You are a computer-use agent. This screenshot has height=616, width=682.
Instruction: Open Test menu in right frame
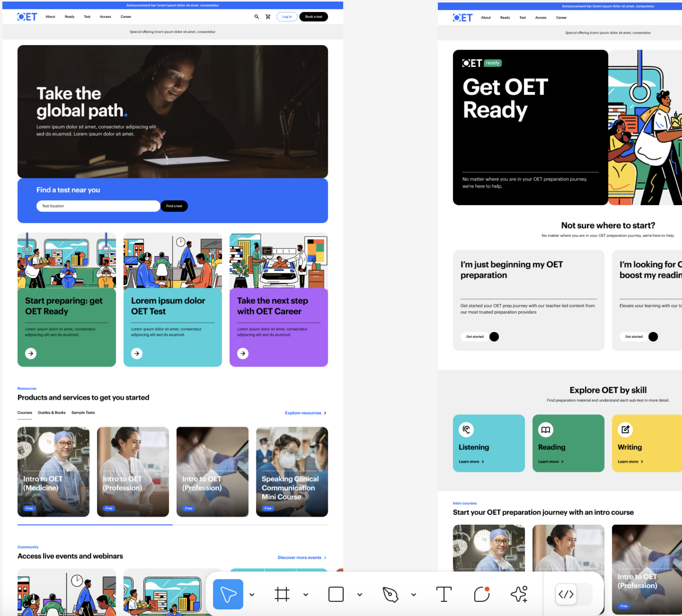tap(523, 18)
